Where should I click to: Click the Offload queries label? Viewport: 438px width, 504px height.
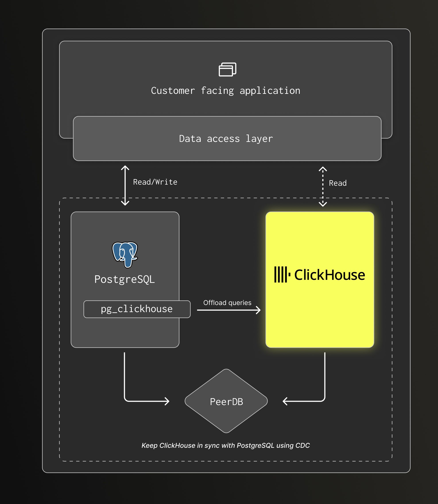[x=228, y=302]
